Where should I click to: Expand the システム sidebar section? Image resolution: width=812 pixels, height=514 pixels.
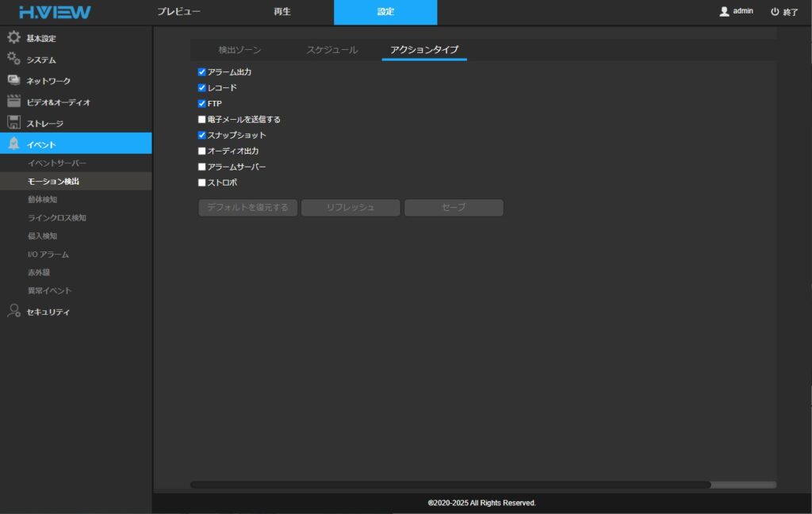coord(75,59)
